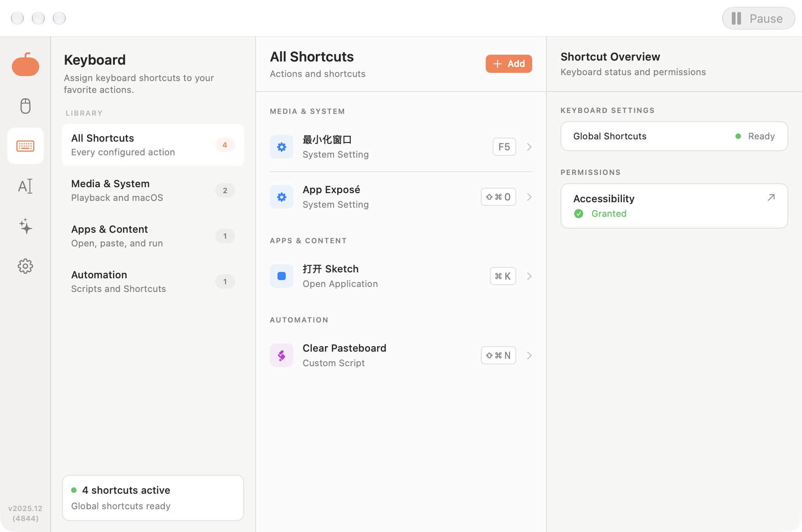This screenshot has width=802, height=532.
Task: Click the macOS close window button
Action: tap(17, 18)
